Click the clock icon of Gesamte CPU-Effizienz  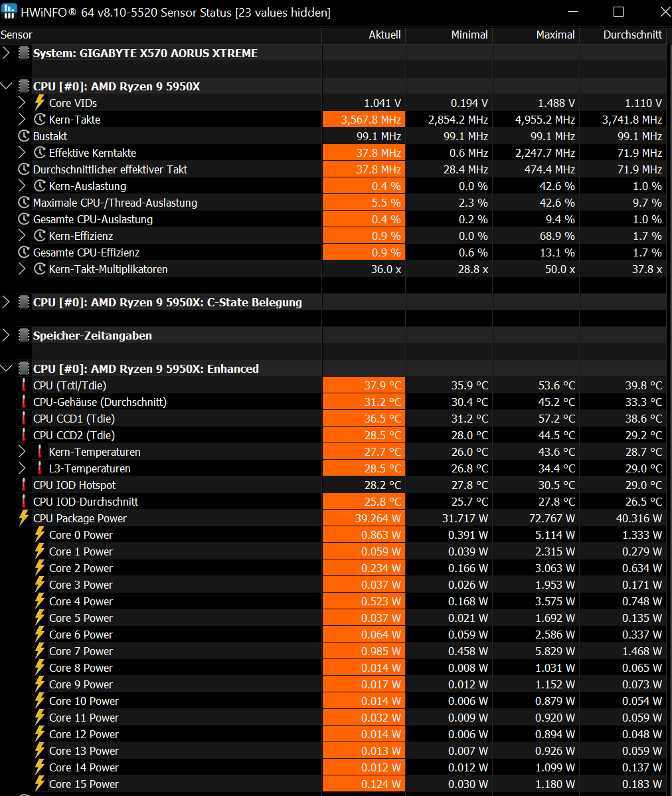[24, 252]
